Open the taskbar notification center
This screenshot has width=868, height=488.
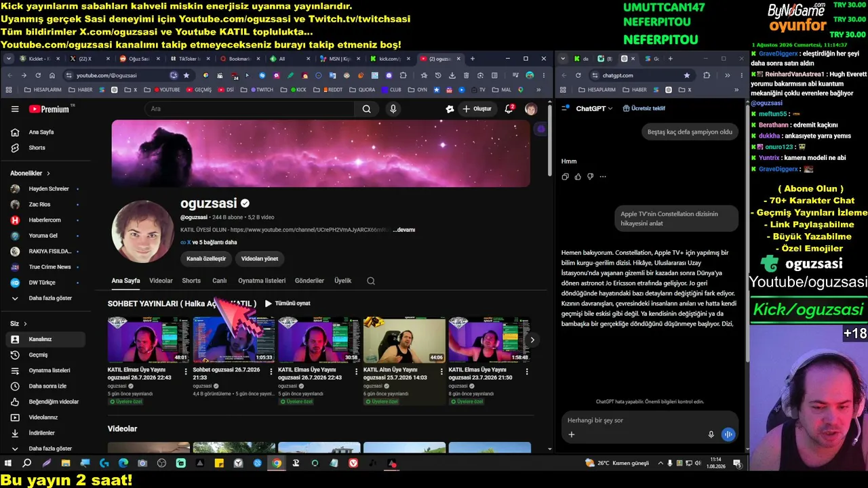coord(737,464)
